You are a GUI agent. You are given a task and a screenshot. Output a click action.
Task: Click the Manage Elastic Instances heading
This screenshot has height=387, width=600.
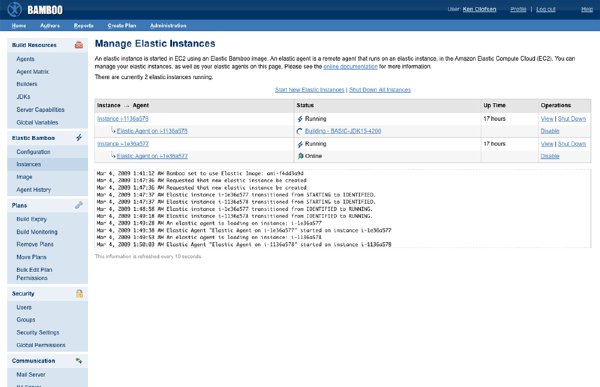pos(155,44)
